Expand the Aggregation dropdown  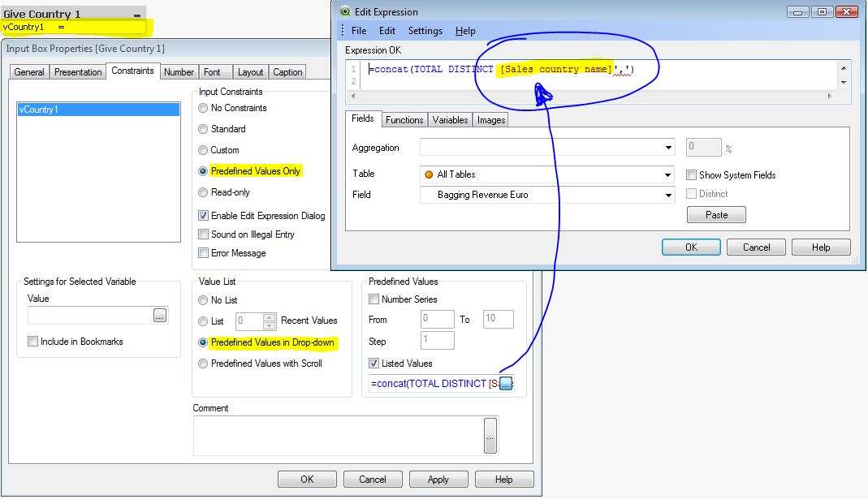click(668, 148)
